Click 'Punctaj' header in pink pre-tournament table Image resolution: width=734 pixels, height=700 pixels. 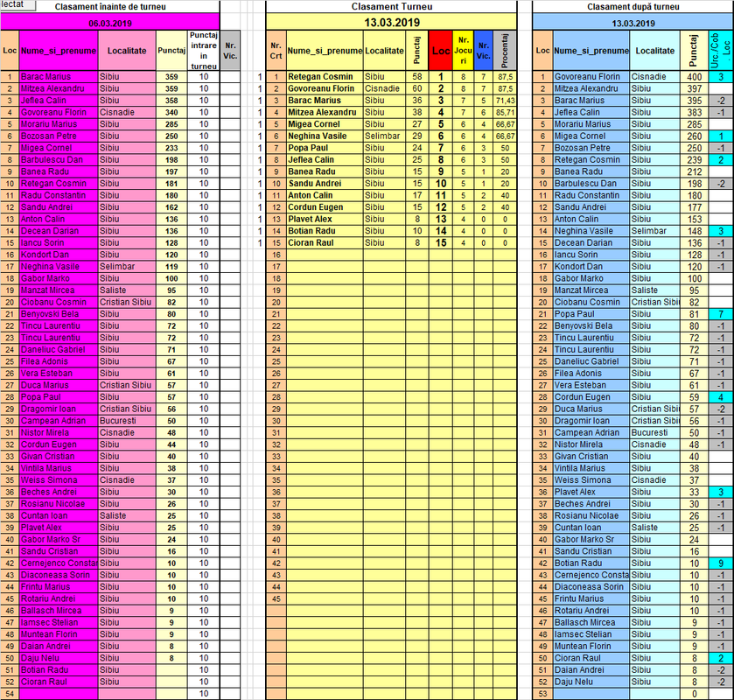[x=171, y=51]
